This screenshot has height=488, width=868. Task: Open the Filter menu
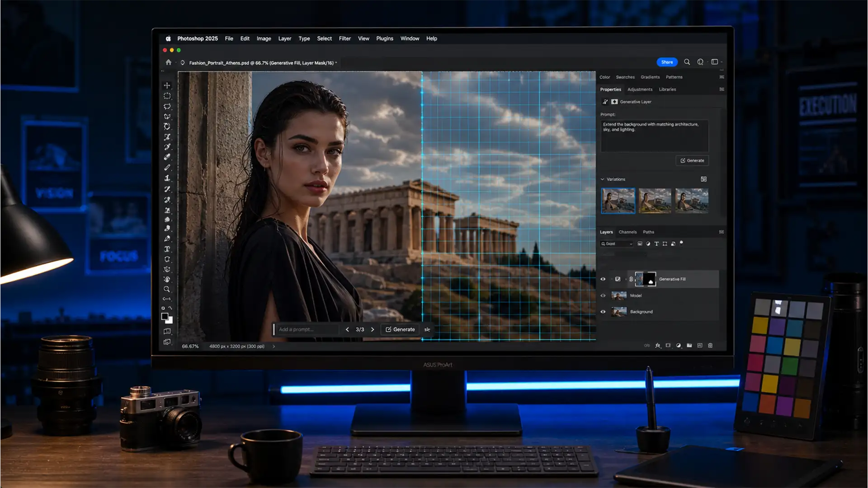tap(345, 38)
